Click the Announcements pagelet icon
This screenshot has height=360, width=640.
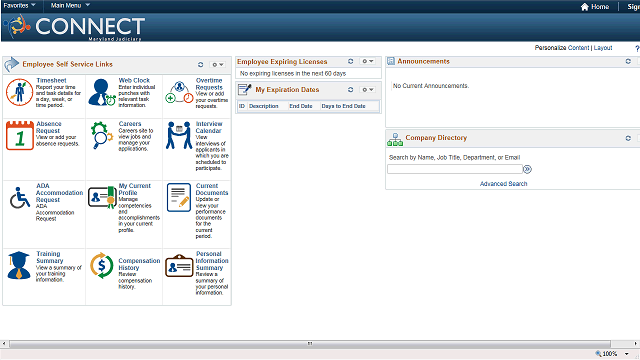tap(391, 61)
